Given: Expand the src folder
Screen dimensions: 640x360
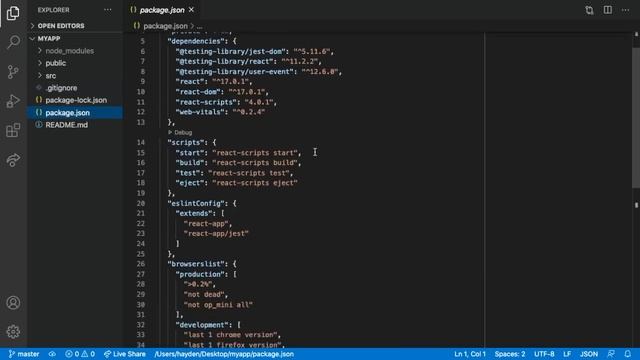Looking at the screenshot, I should 51,76.
